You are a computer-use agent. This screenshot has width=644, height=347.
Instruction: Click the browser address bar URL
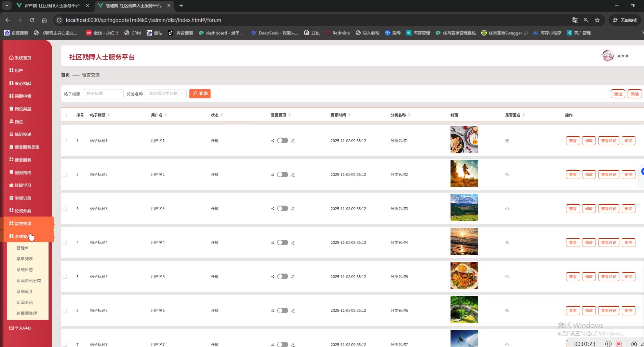pos(143,20)
